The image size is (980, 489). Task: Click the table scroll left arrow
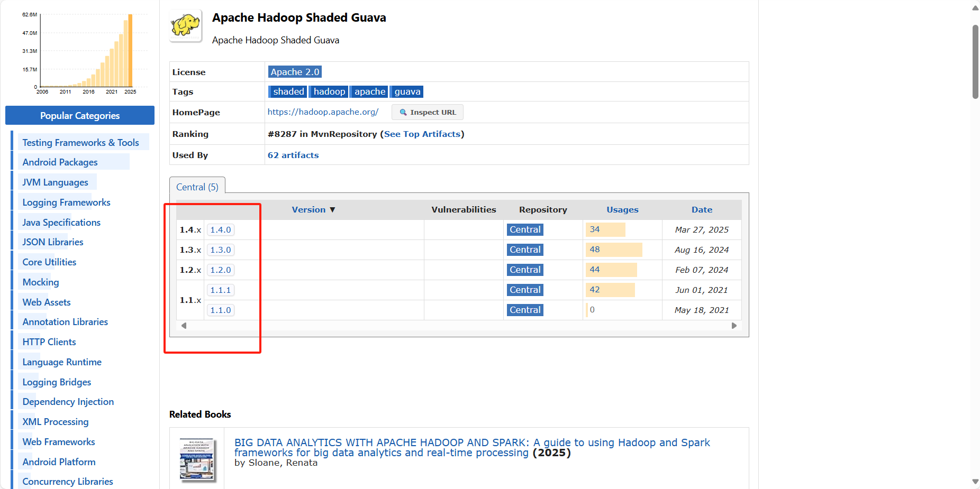click(184, 326)
